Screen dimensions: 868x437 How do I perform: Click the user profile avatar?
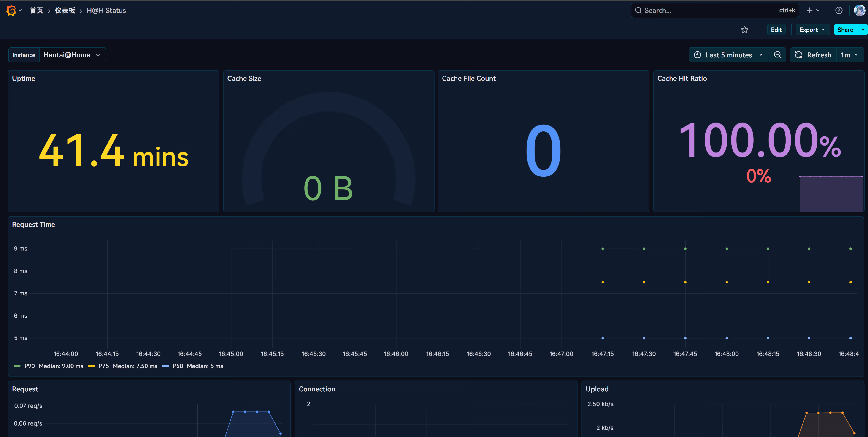point(859,11)
